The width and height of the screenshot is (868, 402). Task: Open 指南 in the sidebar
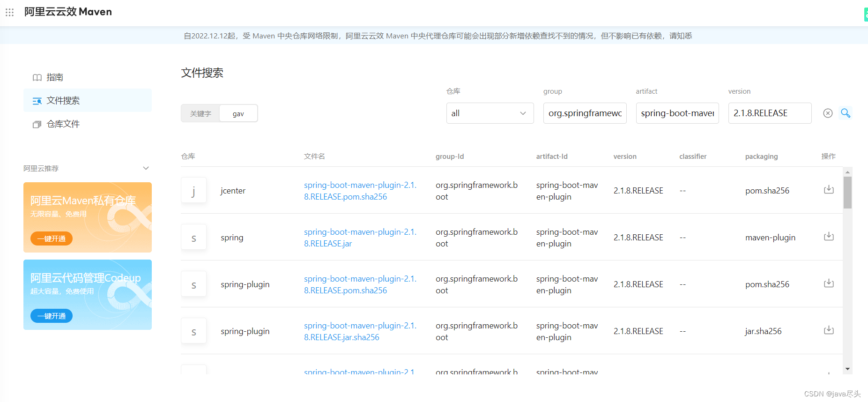88,77
